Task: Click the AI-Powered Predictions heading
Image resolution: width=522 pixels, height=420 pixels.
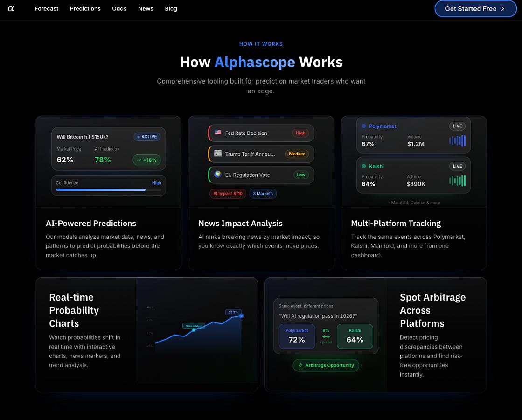Action: 91,224
